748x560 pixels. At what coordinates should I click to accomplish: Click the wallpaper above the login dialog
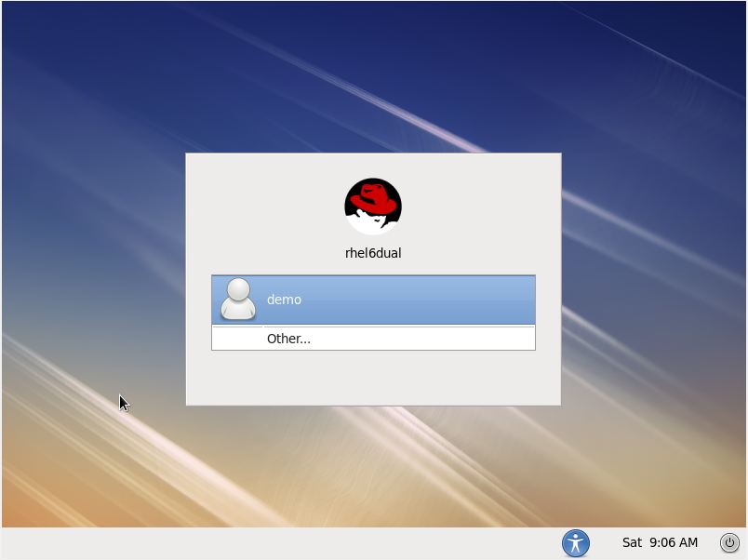click(x=373, y=74)
